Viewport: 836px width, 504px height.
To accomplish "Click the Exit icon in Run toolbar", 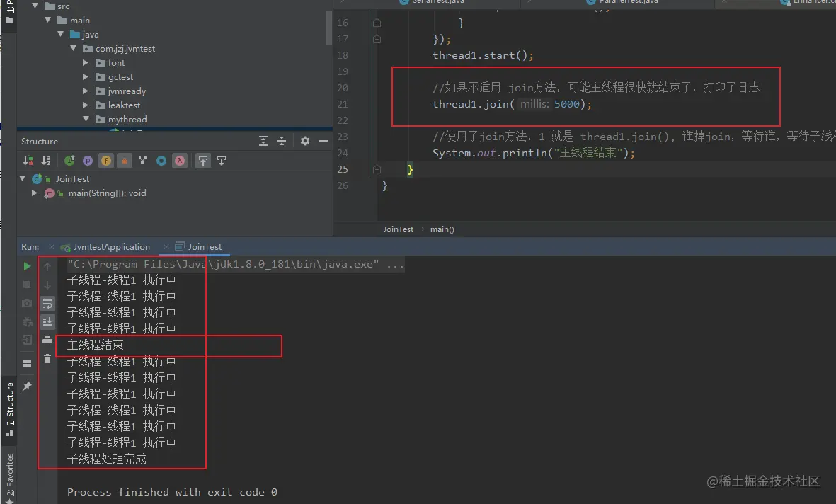I will (x=27, y=340).
